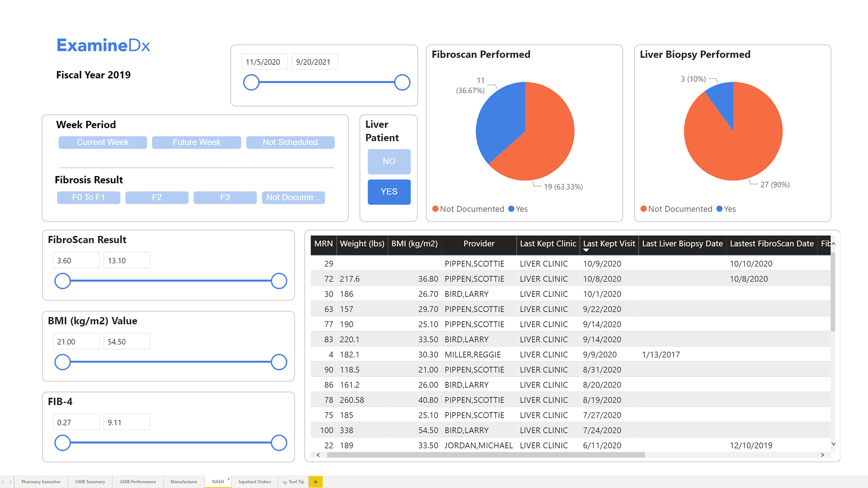Toggle the Not Scheduled filter
The height and width of the screenshot is (488, 868).
pyautogui.click(x=290, y=142)
